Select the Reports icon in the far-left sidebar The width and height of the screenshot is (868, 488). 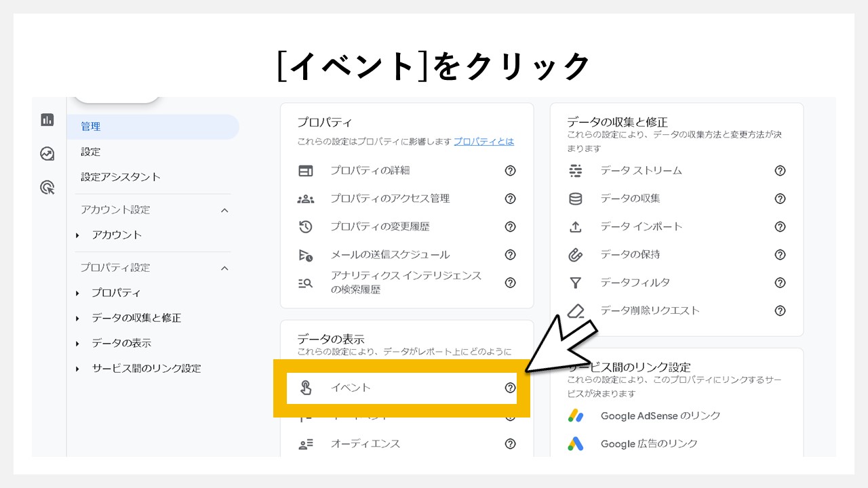tap(47, 119)
